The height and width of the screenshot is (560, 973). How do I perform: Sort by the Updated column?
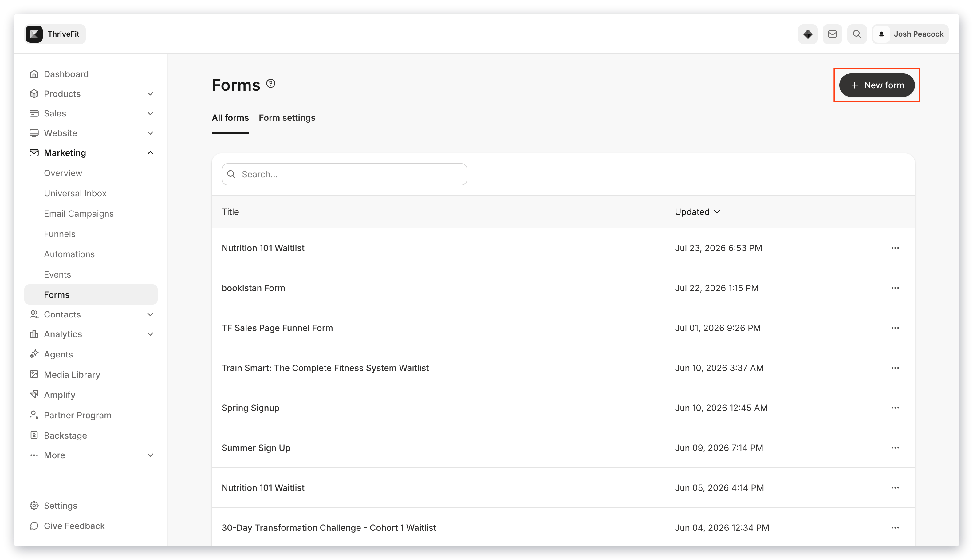[697, 212]
